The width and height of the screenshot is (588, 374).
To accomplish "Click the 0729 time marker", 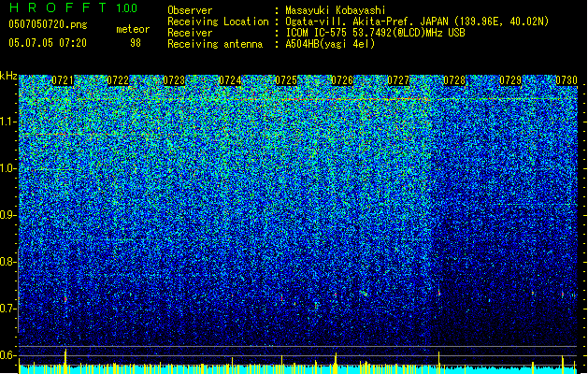I will 510,80.
